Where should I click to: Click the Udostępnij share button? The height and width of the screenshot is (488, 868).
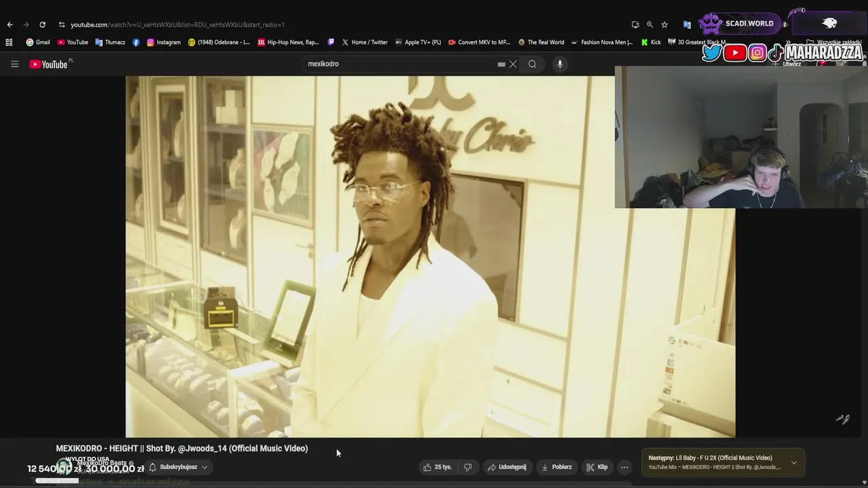(507, 467)
